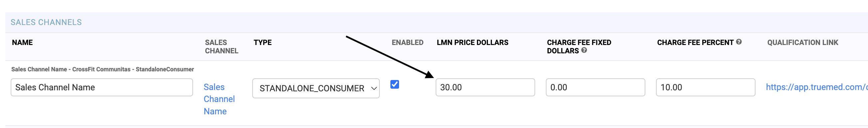This screenshot has height=128, width=868.
Task: Click the TYPE column header
Action: pyautogui.click(x=263, y=43)
